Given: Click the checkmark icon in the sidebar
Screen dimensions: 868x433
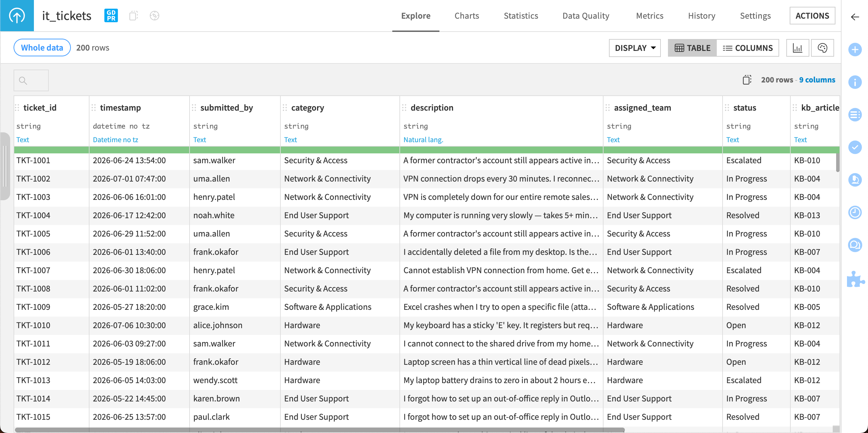Looking at the screenshot, I should [x=855, y=147].
